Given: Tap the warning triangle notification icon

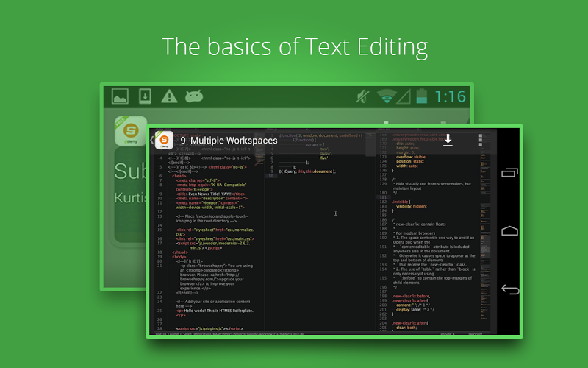Looking at the screenshot, I should 169,96.
